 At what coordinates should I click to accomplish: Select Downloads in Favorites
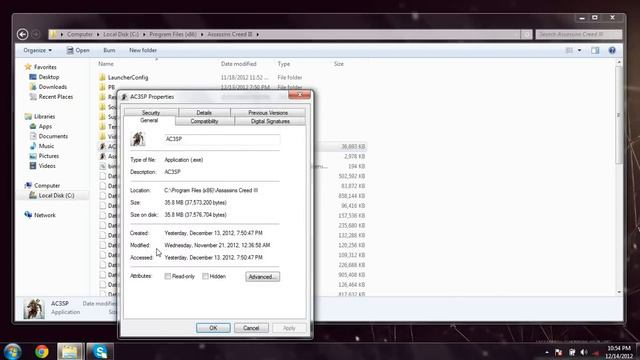coord(48,87)
